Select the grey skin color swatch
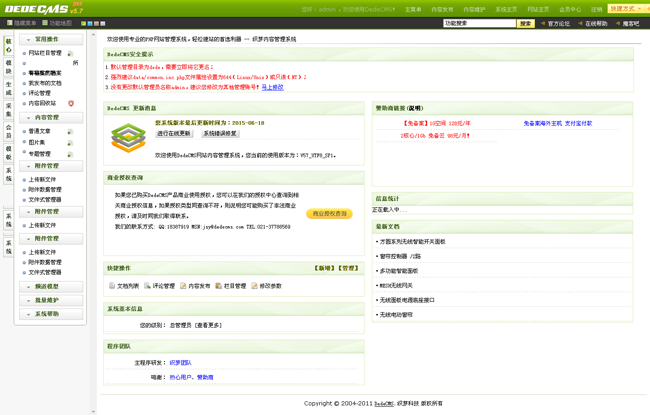650x415 pixels. click(x=103, y=24)
